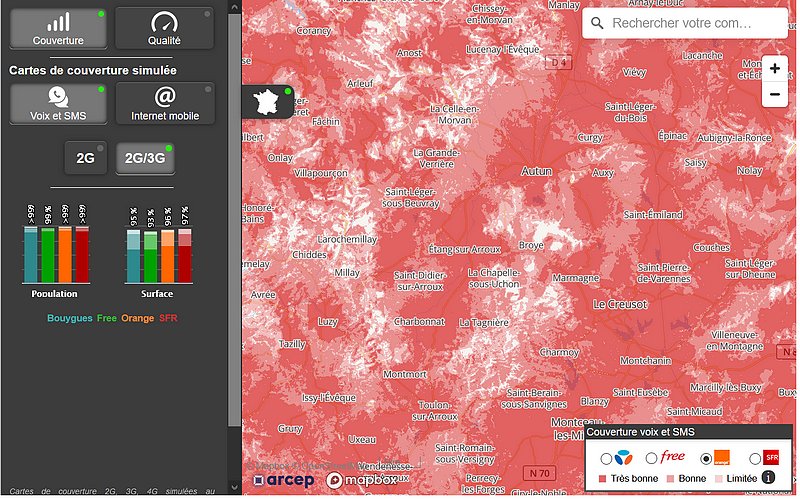This screenshot has height=499, width=800.
Task: Select the 2G/3G technology button
Action: pyautogui.click(x=145, y=158)
